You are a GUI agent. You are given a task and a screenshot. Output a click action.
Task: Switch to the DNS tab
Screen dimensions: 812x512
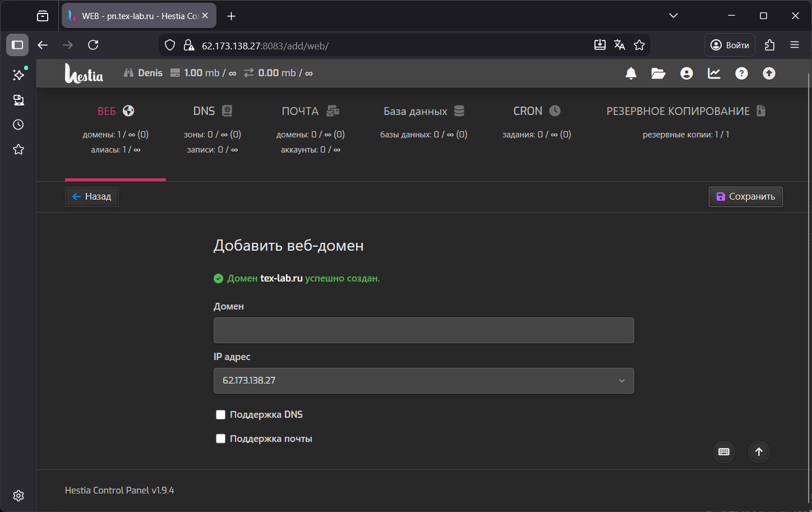click(212, 112)
